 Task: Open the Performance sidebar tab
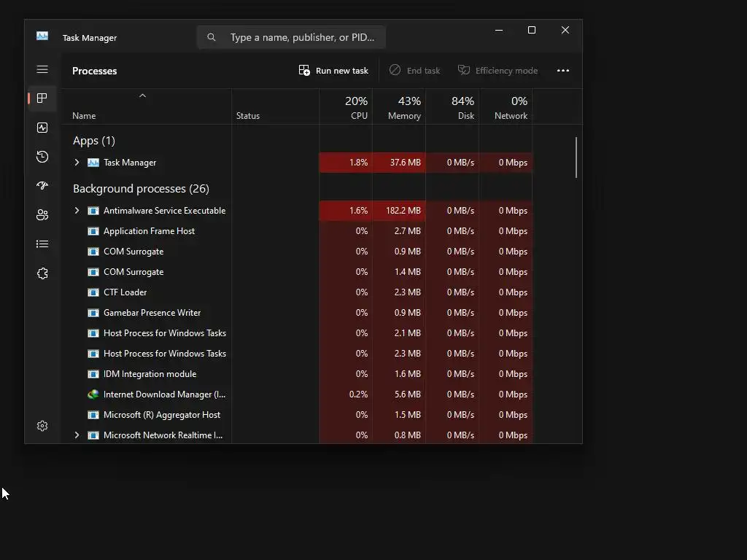pos(42,128)
